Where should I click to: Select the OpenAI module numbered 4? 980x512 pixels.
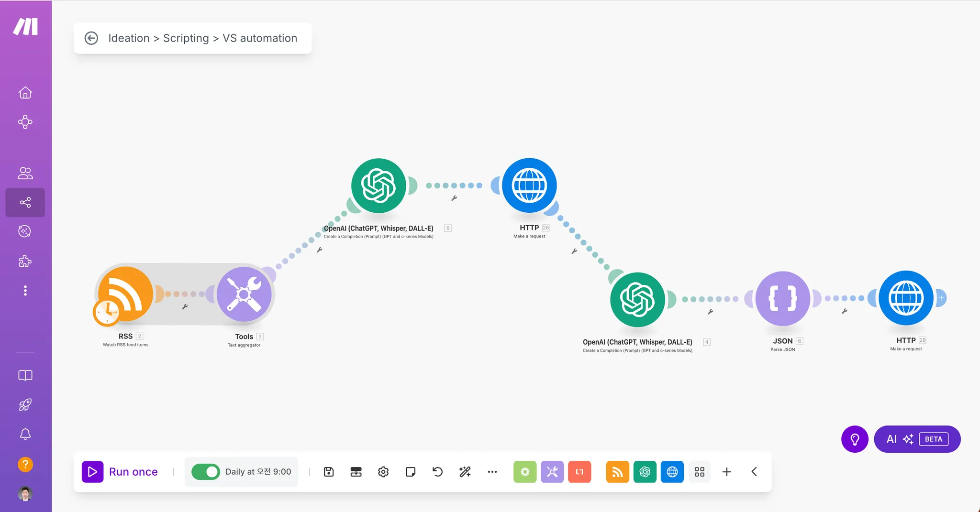click(x=637, y=300)
